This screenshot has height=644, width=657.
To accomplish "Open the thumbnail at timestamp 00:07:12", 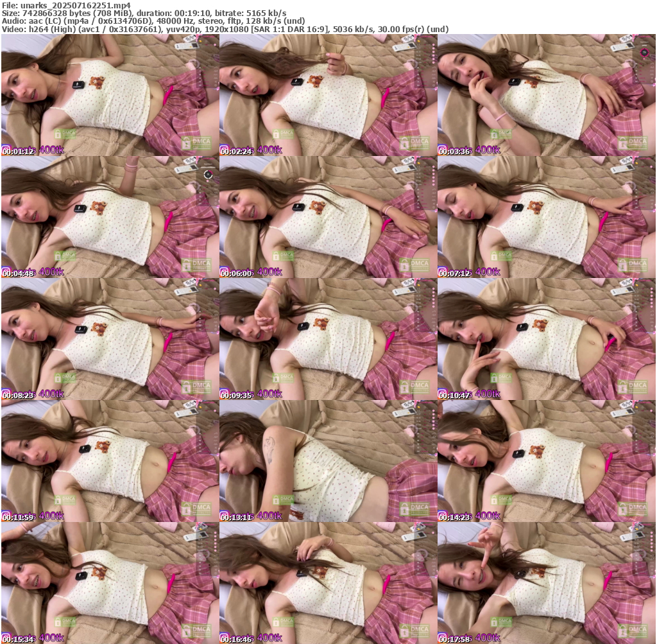I will (x=547, y=217).
